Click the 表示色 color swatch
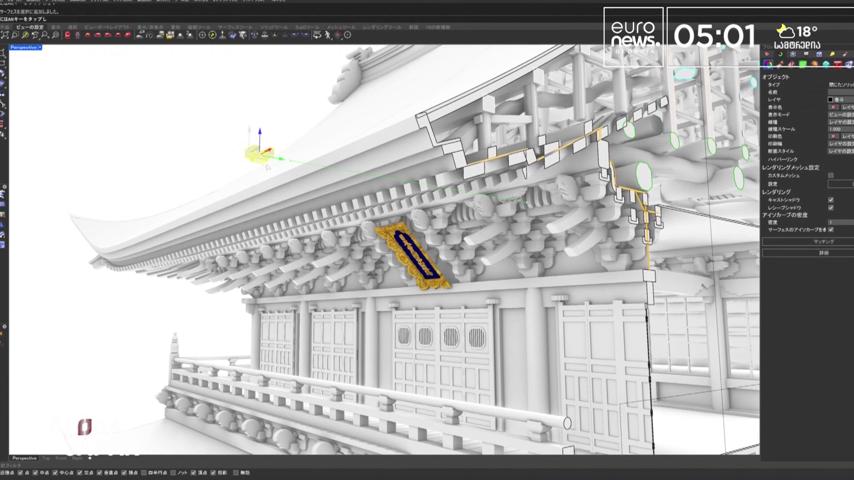This screenshot has height=480, width=854. pyautogui.click(x=833, y=107)
